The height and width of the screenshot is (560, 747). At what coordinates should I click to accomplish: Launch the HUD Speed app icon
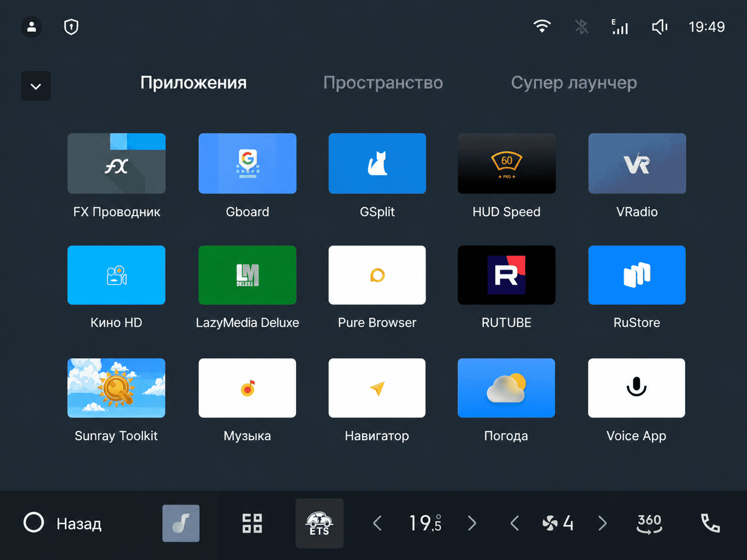click(x=507, y=163)
